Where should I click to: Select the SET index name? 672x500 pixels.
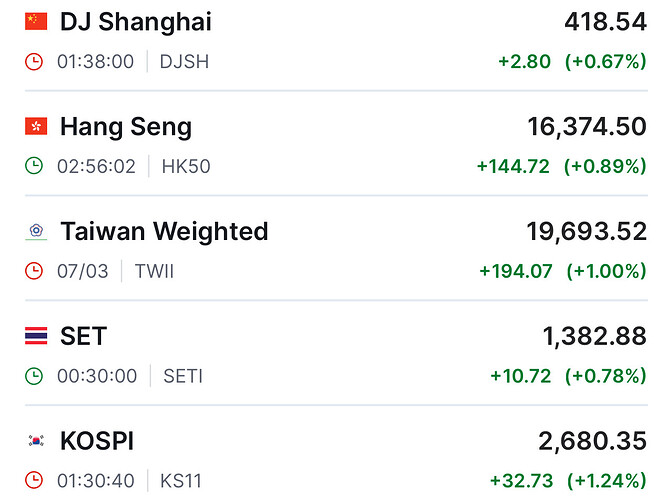click(x=83, y=337)
